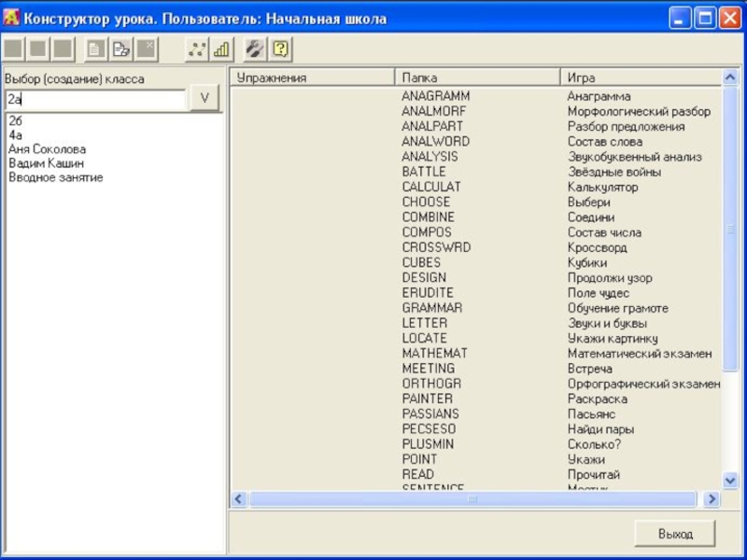Open help with the question mark icon
This screenshot has width=747, height=560.
click(279, 49)
